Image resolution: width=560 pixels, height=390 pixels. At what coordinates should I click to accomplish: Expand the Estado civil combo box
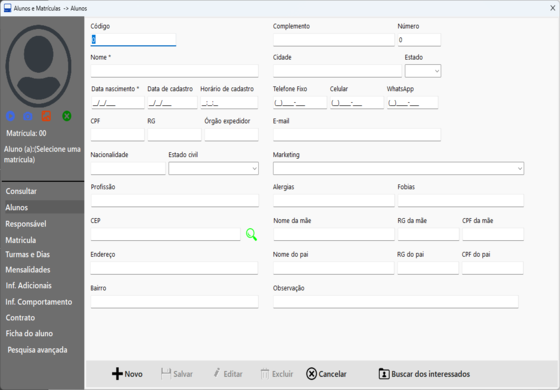(214, 168)
